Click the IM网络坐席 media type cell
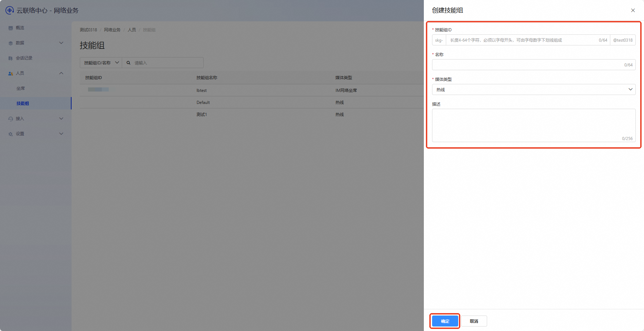Viewport: 644px width, 331px height. click(346, 90)
